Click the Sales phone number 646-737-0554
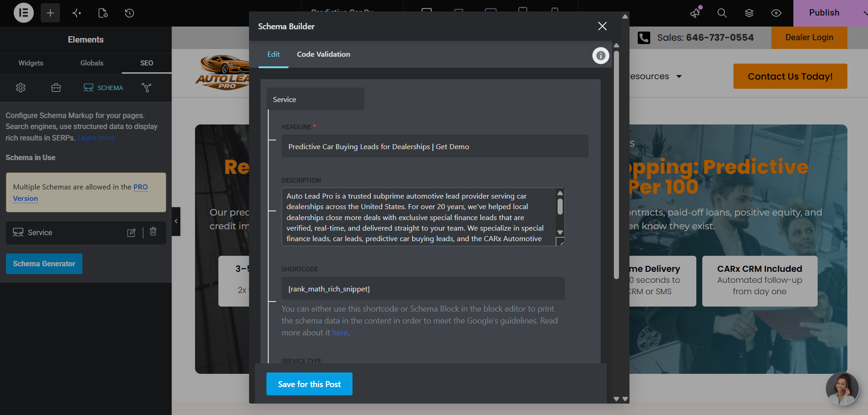Viewport: 868px width, 415px height. 720,38
